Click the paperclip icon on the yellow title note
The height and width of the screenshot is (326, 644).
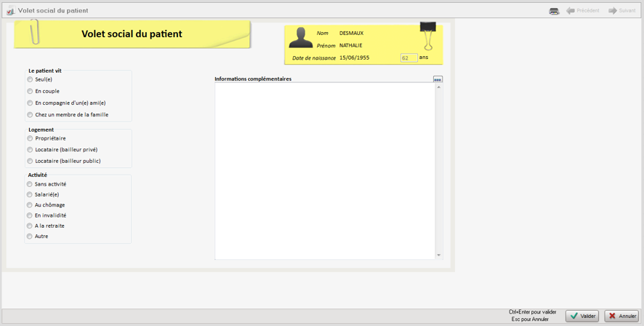click(x=34, y=32)
